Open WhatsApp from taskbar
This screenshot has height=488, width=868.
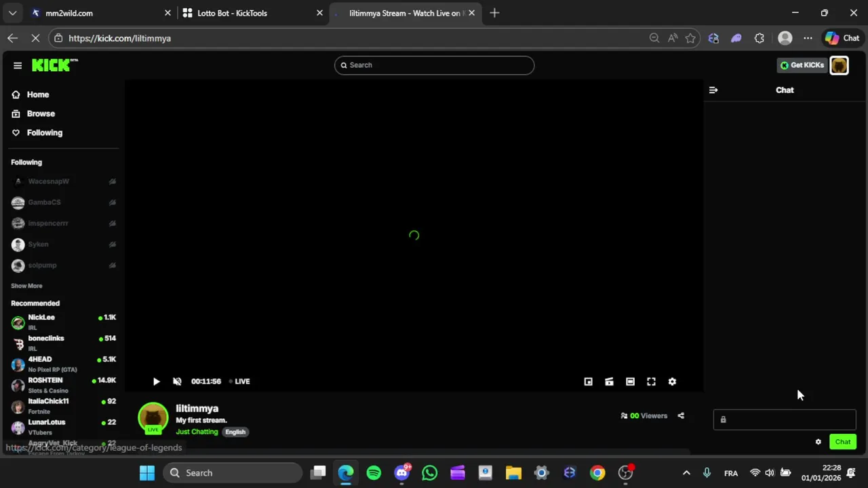point(429,473)
